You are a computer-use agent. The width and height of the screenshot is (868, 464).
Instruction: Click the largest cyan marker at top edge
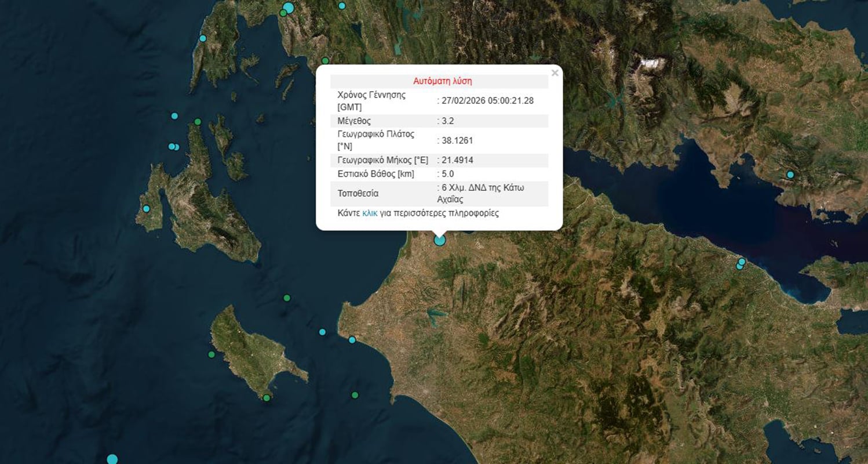click(289, 8)
